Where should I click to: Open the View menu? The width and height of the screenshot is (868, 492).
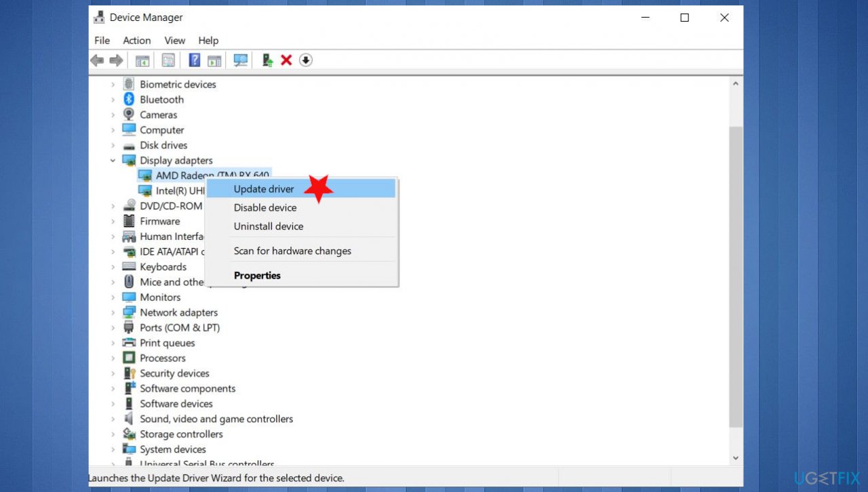[x=174, y=40]
